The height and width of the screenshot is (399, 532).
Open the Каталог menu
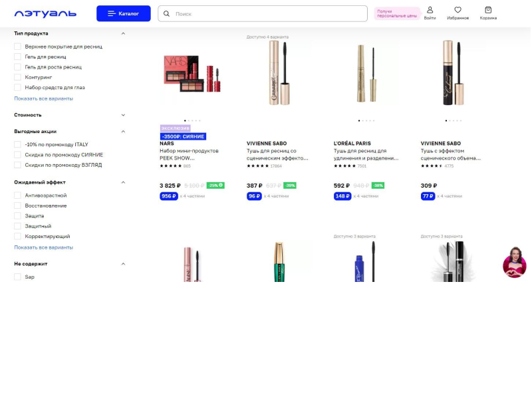[x=124, y=13]
